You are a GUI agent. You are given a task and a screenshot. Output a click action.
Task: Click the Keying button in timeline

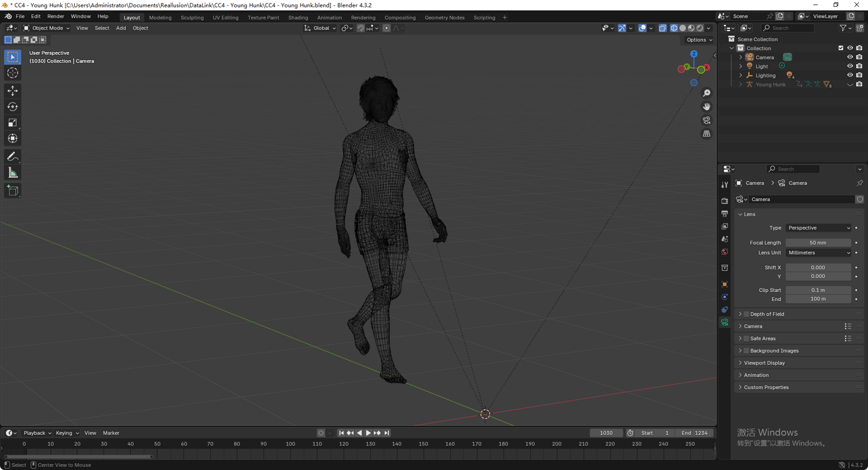[x=67, y=433]
